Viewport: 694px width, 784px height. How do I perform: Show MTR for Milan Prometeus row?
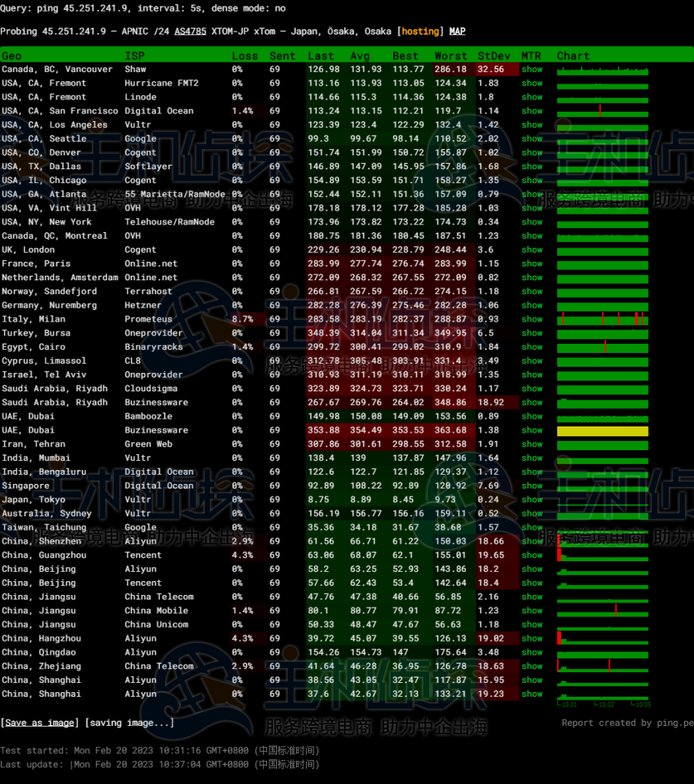532,319
